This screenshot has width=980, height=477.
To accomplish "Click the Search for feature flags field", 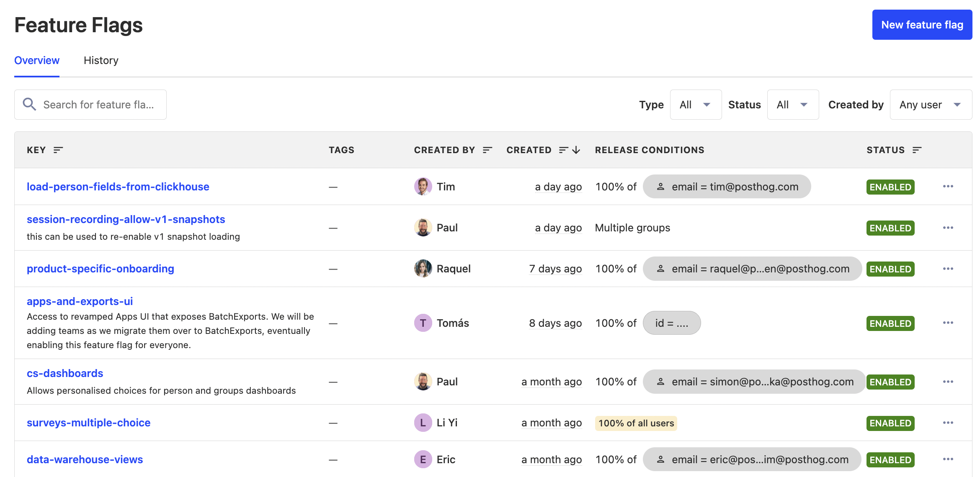I will click(x=98, y=105).
